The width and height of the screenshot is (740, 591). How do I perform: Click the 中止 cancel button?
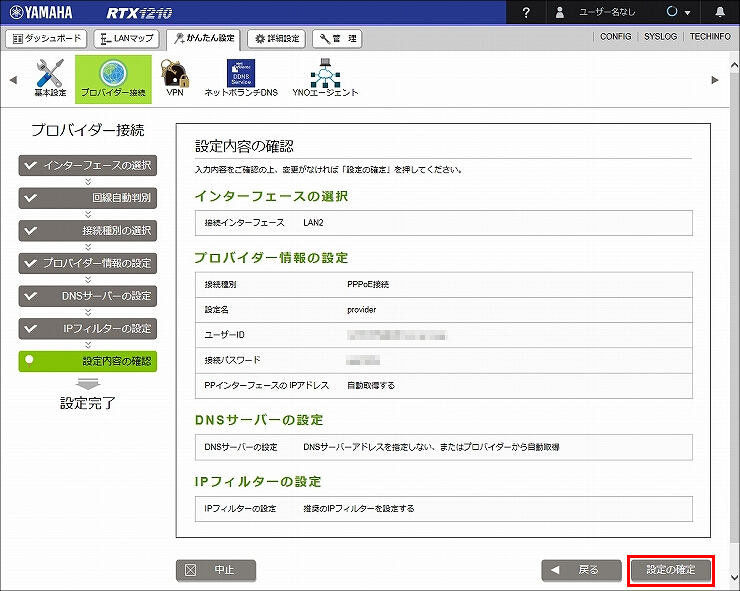(x=216, y=570)
